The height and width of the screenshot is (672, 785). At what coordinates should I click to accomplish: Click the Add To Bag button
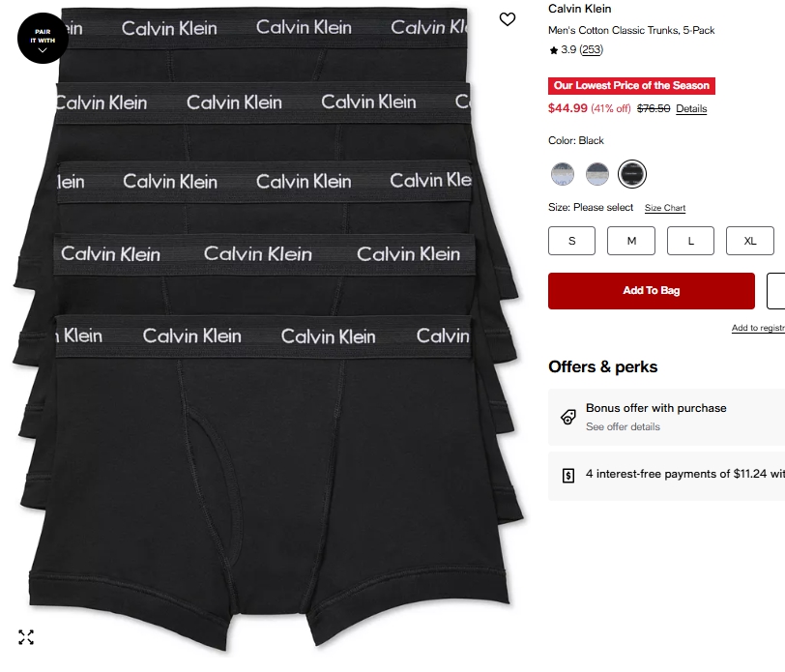[x=652, y=291]
